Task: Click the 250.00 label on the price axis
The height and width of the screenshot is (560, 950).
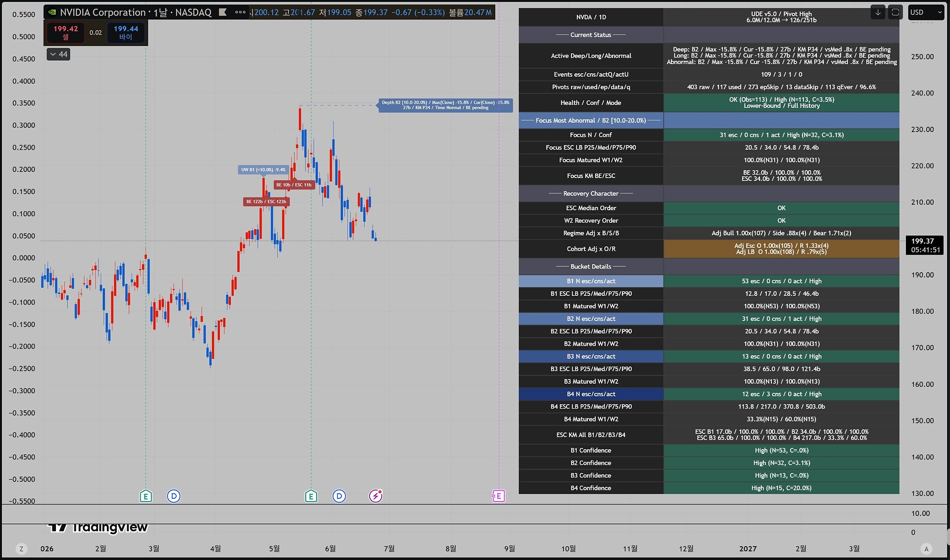Action: [x=922, y=56]
